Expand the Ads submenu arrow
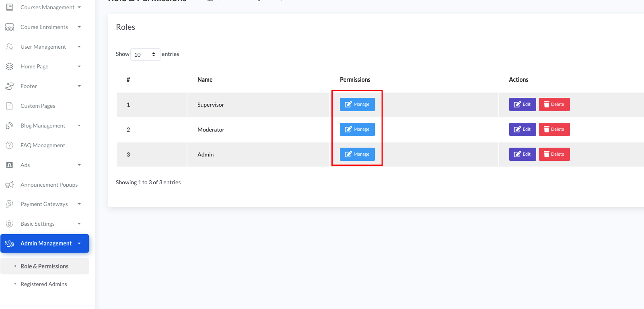This screenshot has width=644, height=309. pyautogui.click(x=79, y=165)
